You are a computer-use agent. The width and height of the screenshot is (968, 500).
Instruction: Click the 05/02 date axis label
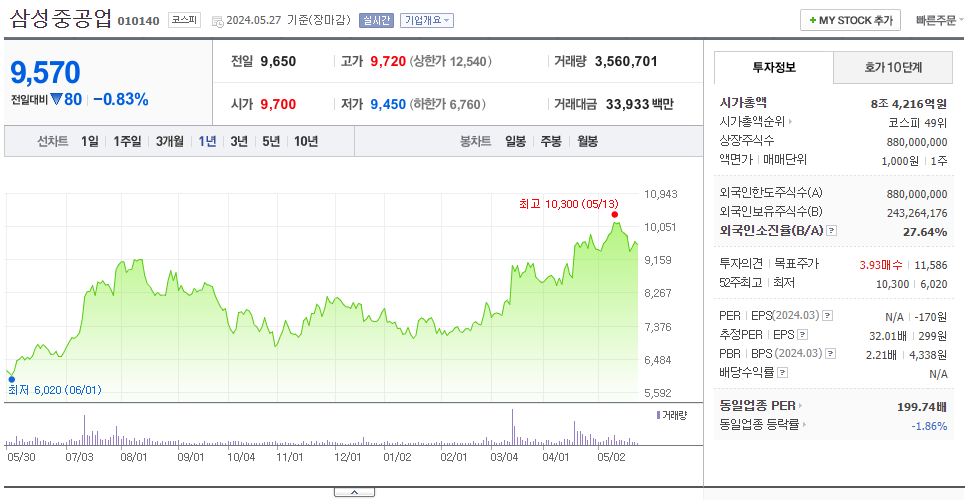[611, 457]
